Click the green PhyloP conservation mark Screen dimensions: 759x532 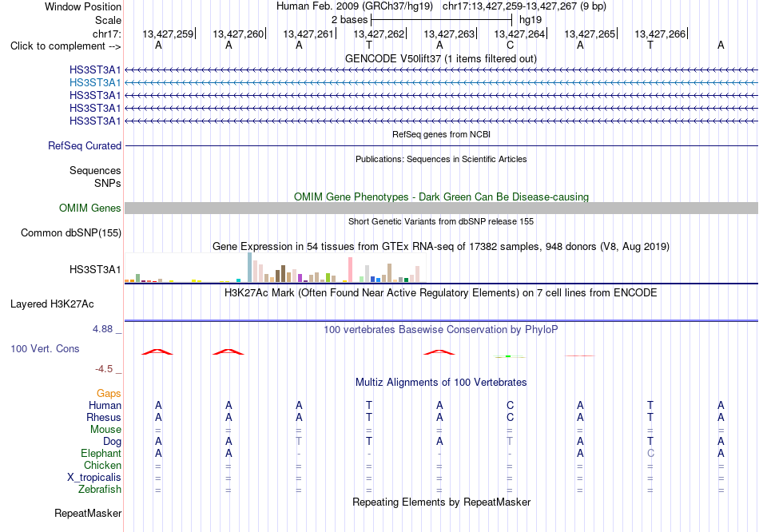tap(509, 356)
